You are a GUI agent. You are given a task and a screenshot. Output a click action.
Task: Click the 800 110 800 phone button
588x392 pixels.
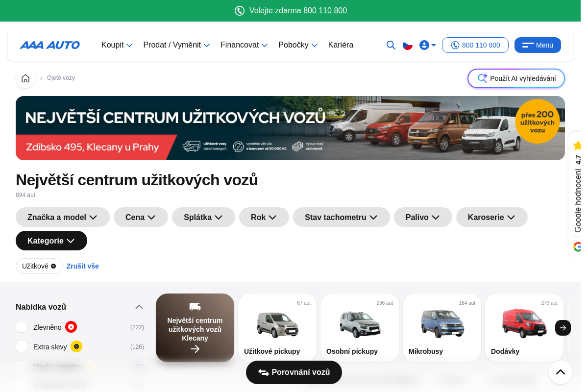point(475,45)
